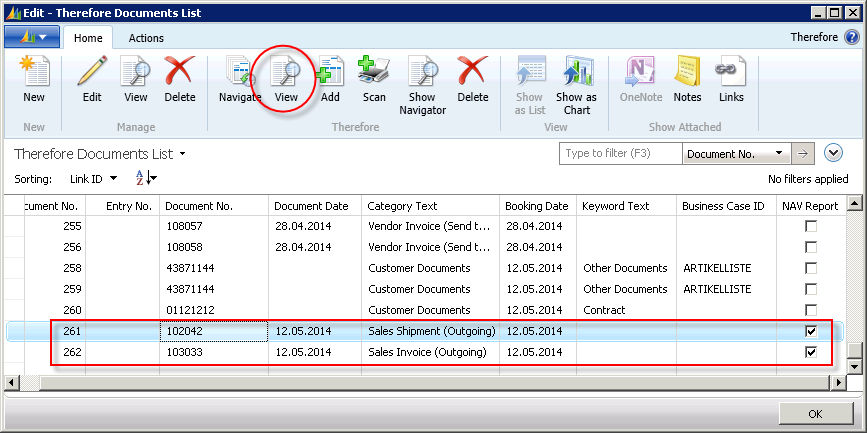Expand the Therefore Documents List title dropdown
This screenshot has width=867, height=433.
(x=183, y=155)
